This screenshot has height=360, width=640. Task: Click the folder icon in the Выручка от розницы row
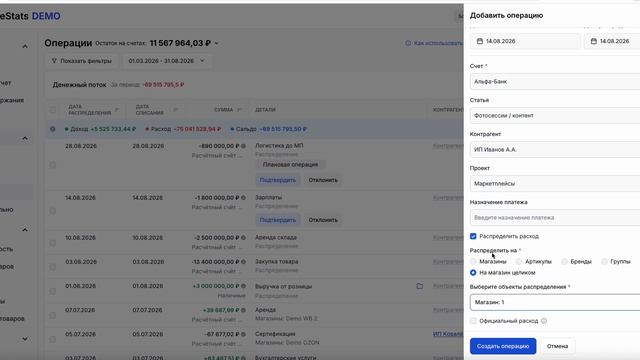(420, 286)
